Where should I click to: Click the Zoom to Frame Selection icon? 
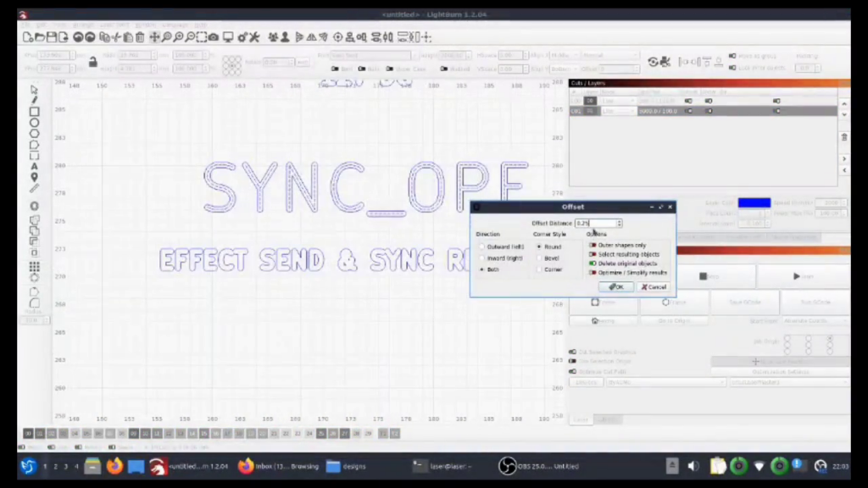point(202,37)
